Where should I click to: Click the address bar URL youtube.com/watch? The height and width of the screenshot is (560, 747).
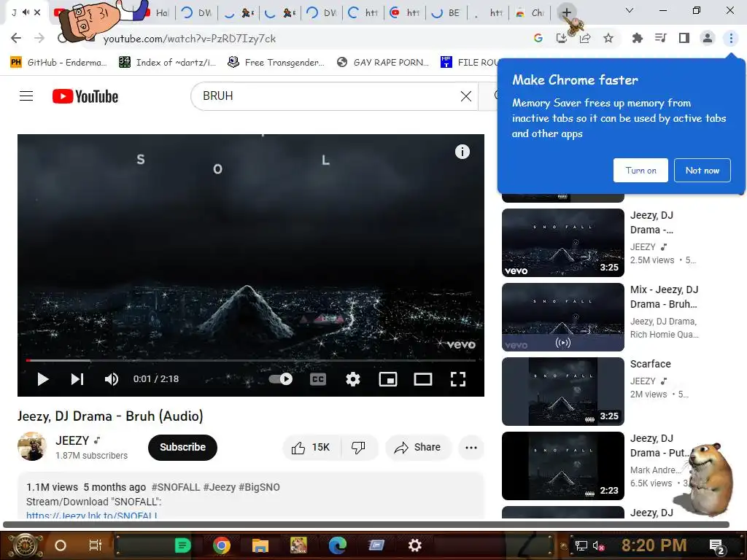coord(190,39)
